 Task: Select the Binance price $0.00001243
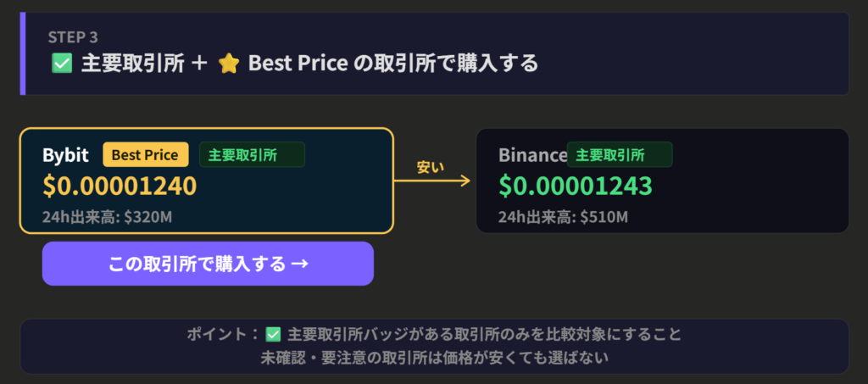[576, 186]
